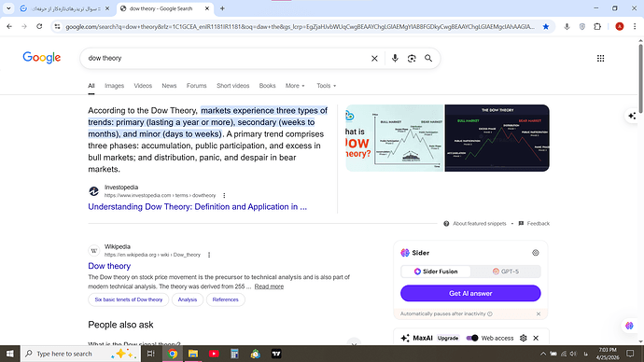Screen dimensions: 644x362
Task: Bookmark this page with the star icon
Action: (x=545, y=27)
